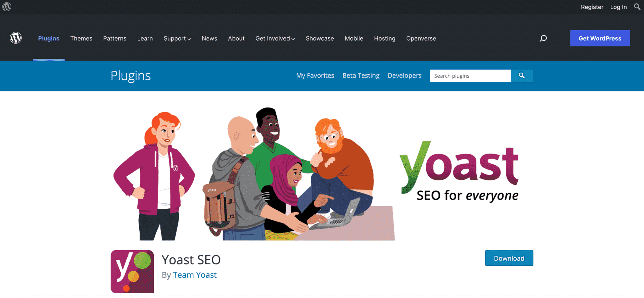This screenshot has height=298, width=644.
Task: Go to the Beta Testing page
Action: click(x=361, y=75)
